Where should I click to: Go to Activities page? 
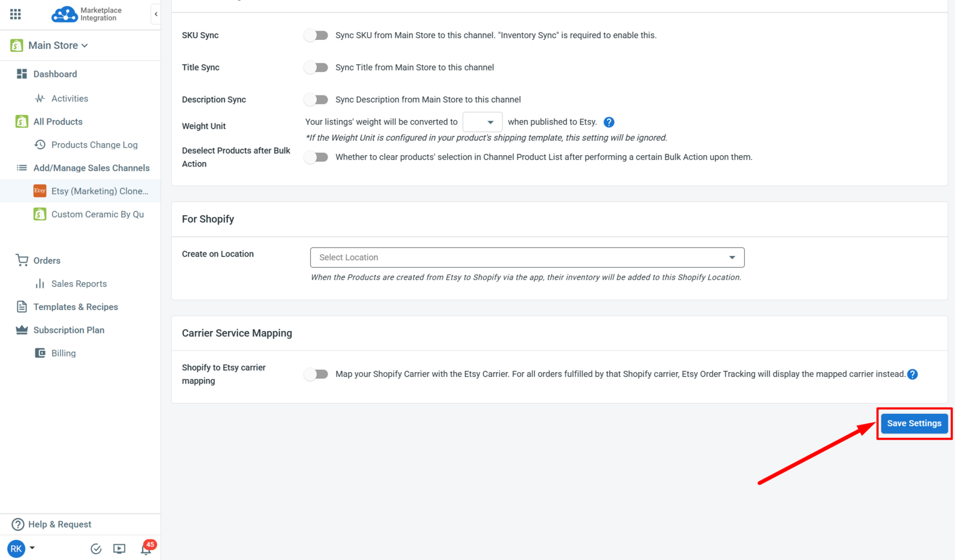[70, 98]
